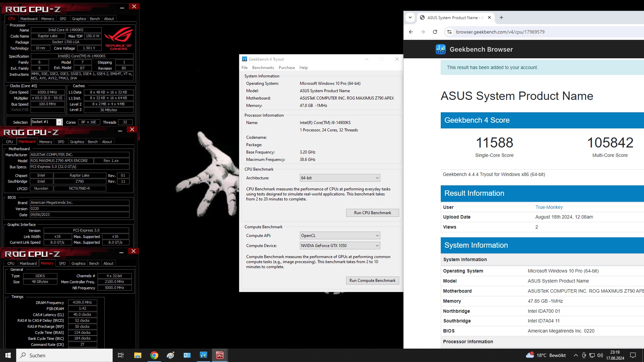
Task: Close the top CPU-Z window
Action: click(134, 6)
